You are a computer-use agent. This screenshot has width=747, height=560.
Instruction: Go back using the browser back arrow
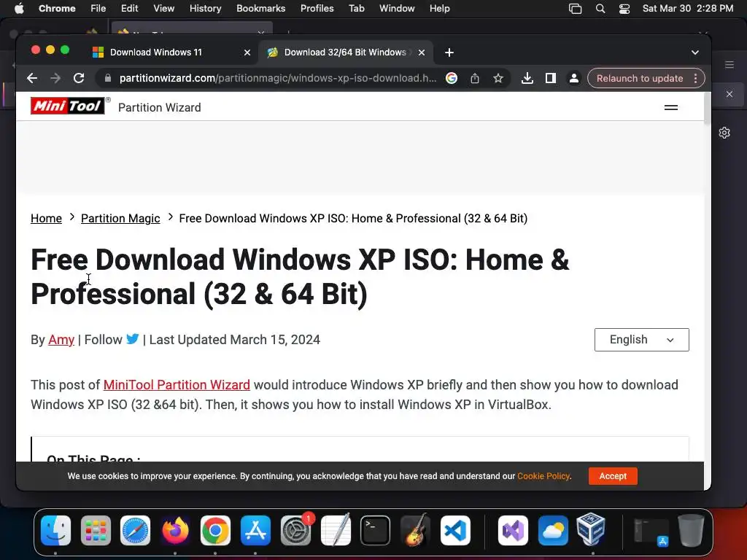pyautogui.click(x=32, y=78)
